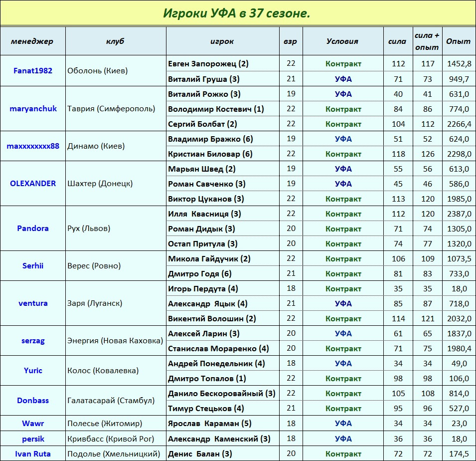Click player 'Виталий Груша (3)'
This screenshot has height=461, width=476.
tap(204, 79)
